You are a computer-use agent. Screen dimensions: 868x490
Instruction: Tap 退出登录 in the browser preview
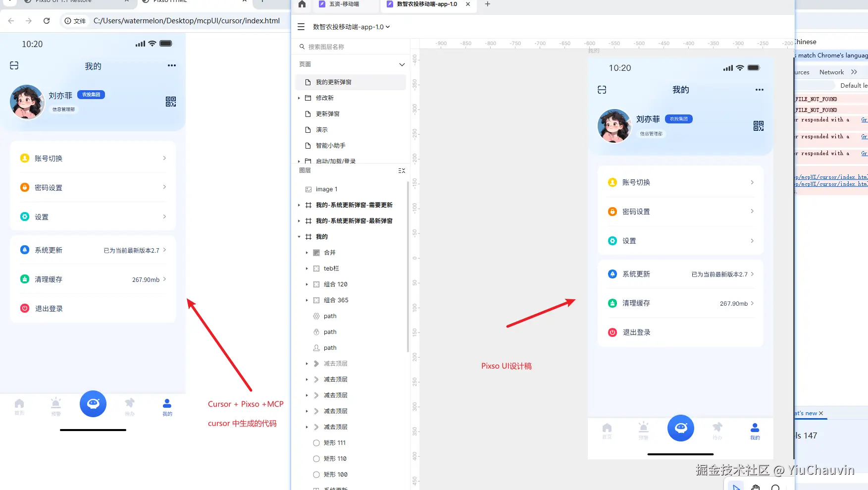click(x=93, y=308)
